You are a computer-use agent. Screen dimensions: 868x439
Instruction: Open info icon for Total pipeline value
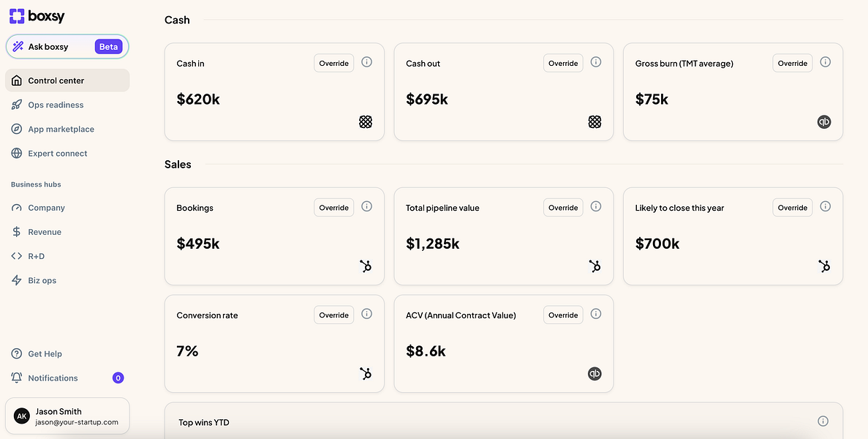(x=596, y=207)
